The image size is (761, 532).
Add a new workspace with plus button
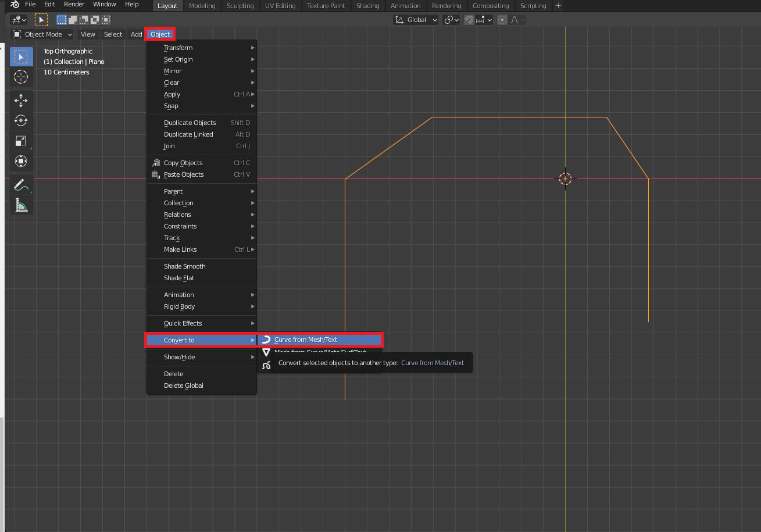point(558,6)
